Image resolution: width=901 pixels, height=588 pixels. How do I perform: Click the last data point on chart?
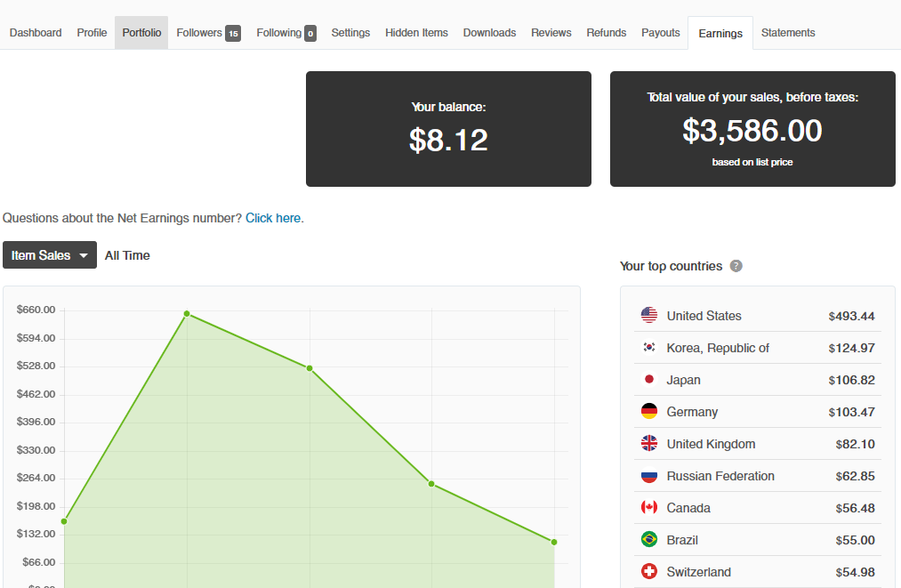coord(554,542)
